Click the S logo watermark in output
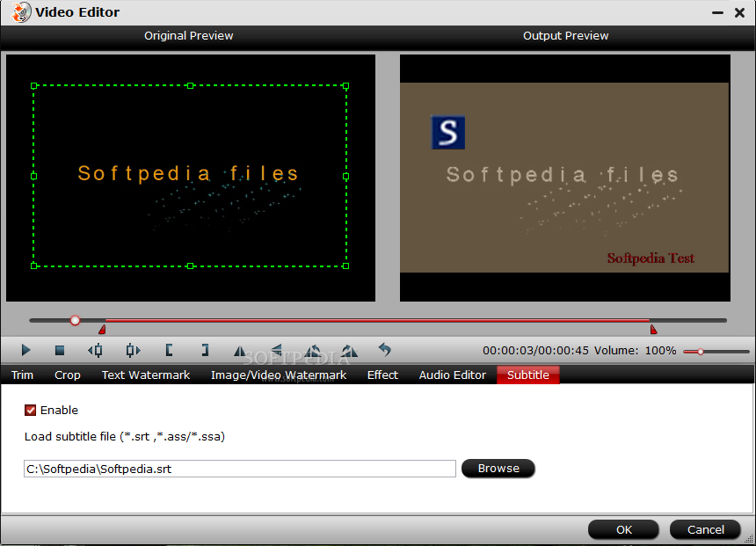The width and height of the screenshot is (756, 546). coord(448,132)
